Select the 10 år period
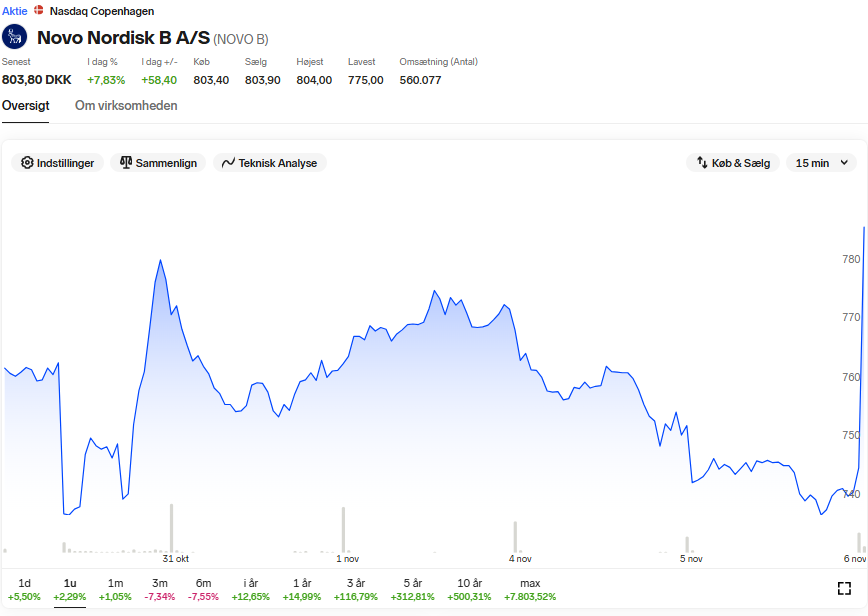 tap(469, 589)
